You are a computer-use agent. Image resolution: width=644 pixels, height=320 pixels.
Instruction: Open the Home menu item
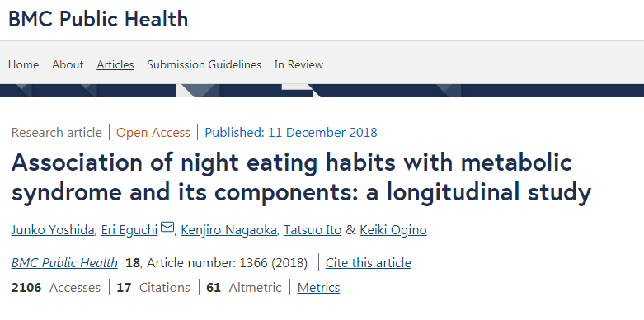23,65
